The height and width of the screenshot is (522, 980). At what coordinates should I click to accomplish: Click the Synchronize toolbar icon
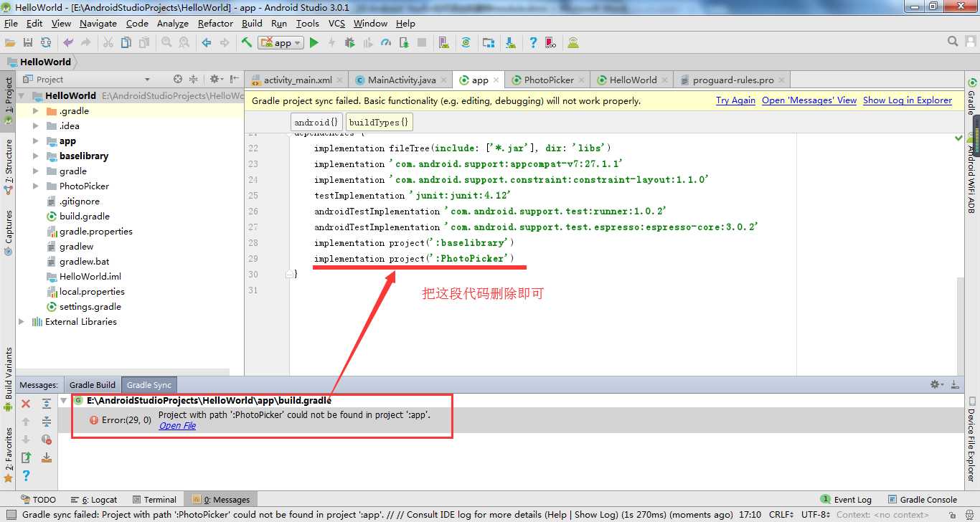46,43
